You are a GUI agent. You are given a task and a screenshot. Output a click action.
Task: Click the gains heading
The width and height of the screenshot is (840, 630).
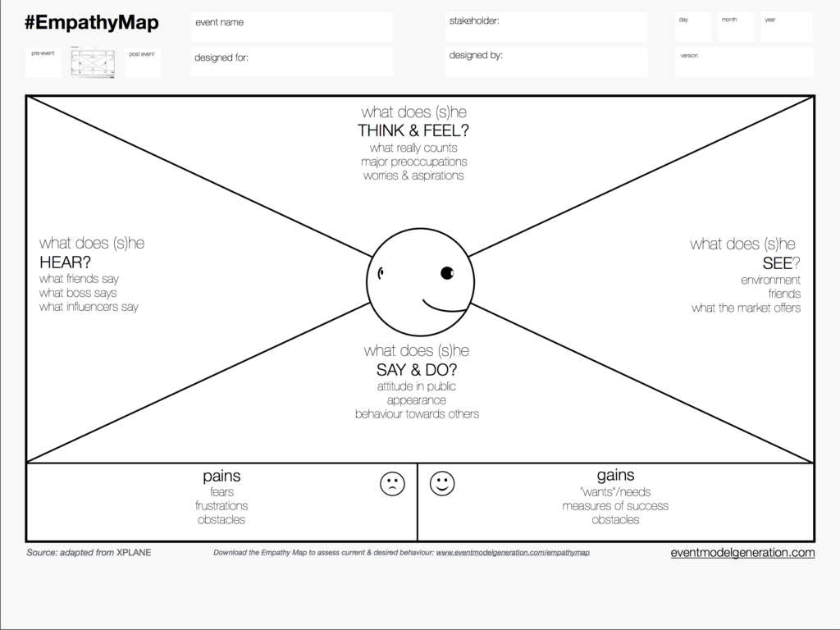[615, 475]
